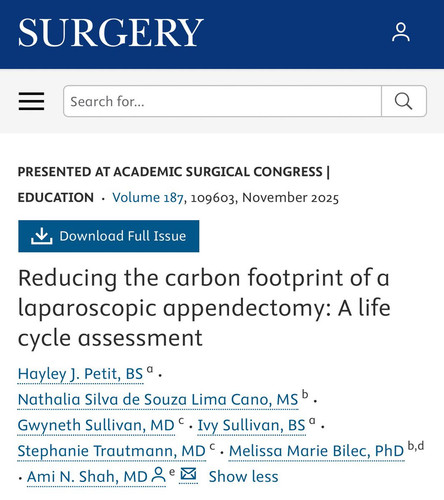Select author Ivy Sullivan, BS
The image size is (444, 500).
tap(251, 425)
